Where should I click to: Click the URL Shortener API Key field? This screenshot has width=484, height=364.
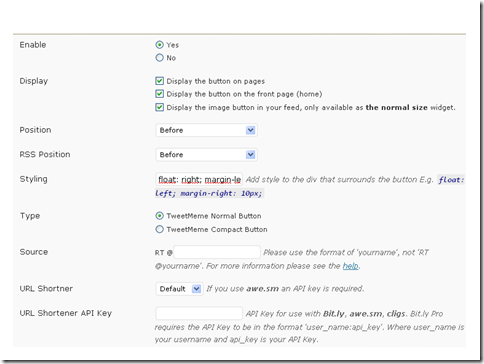tap(199, 313)
